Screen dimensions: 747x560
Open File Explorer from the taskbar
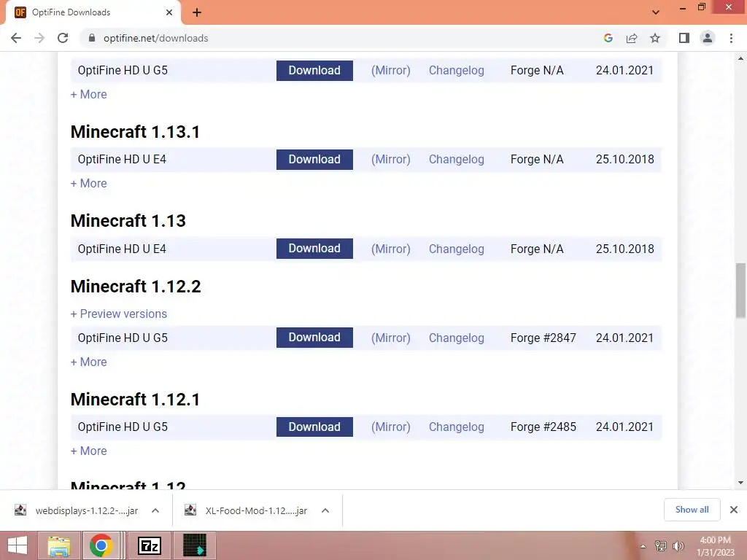(59, 545)
